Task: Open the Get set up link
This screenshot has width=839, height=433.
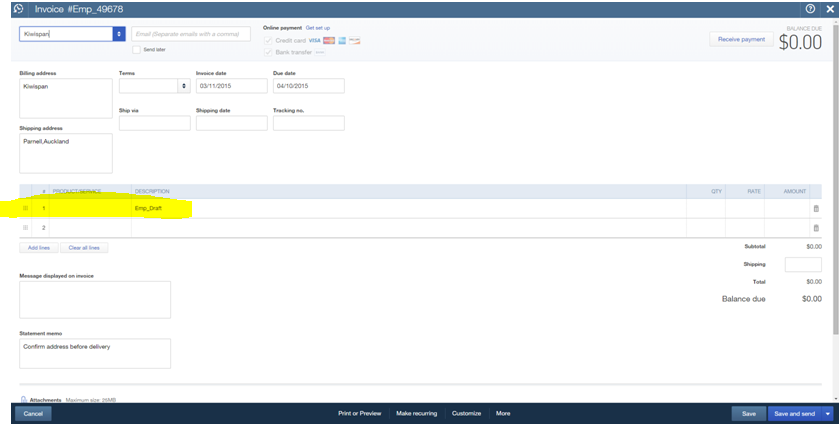Action: (x=318, y=28)
